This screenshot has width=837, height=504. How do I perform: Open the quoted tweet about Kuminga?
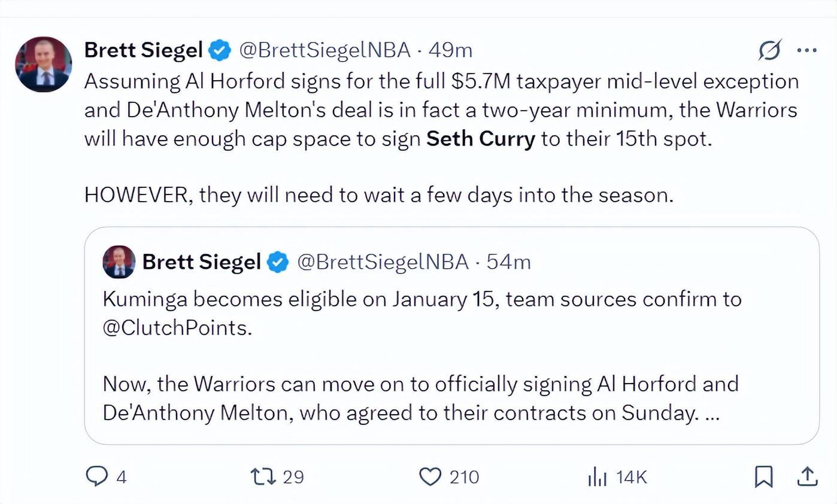[451, 359]
